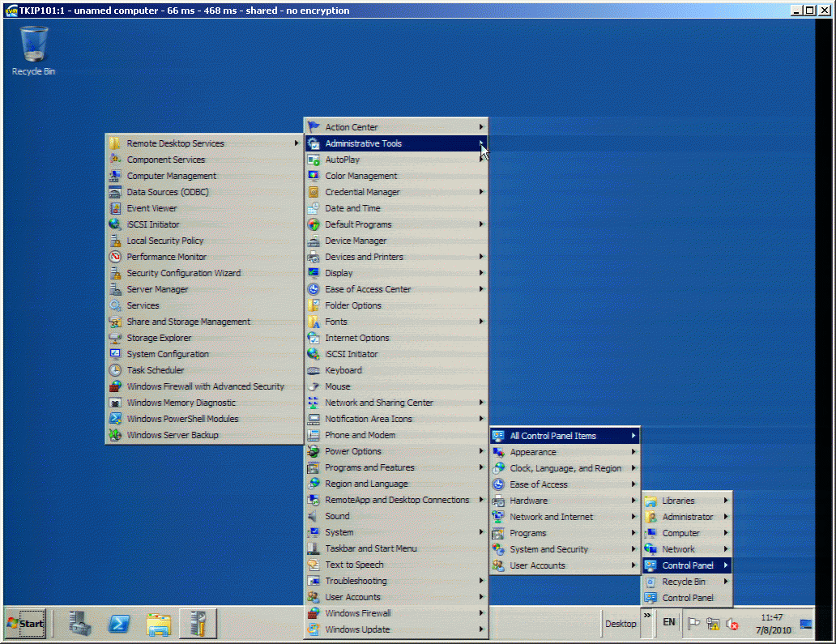
Task: Click the Desktop toolbar label
Action: (x=621, y=624)
